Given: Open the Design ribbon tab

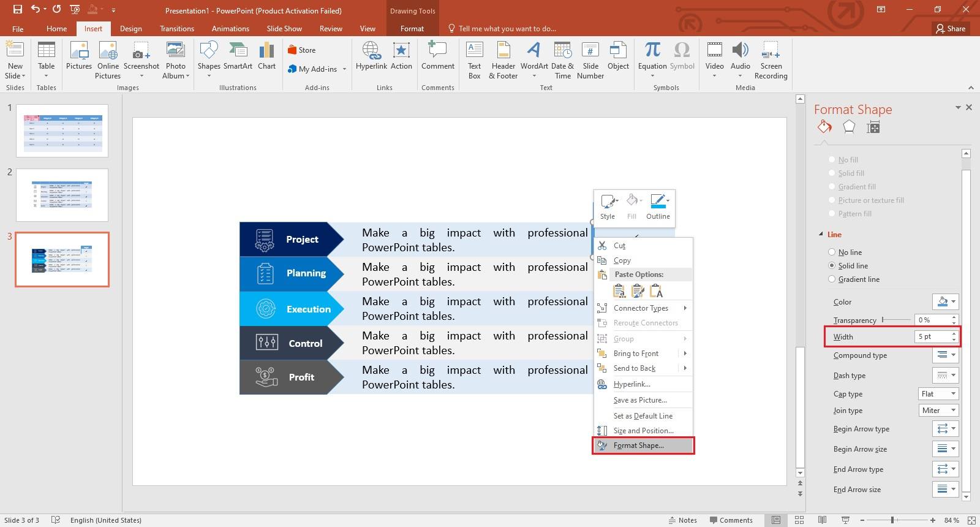Looking at the screenshot, I should 130,28.
